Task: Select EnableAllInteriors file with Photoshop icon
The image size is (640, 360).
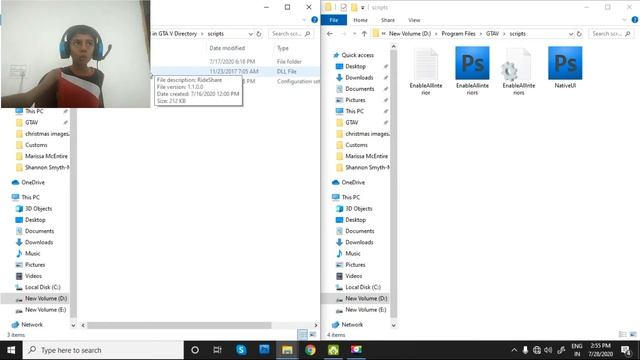Action: coord(472,71)
